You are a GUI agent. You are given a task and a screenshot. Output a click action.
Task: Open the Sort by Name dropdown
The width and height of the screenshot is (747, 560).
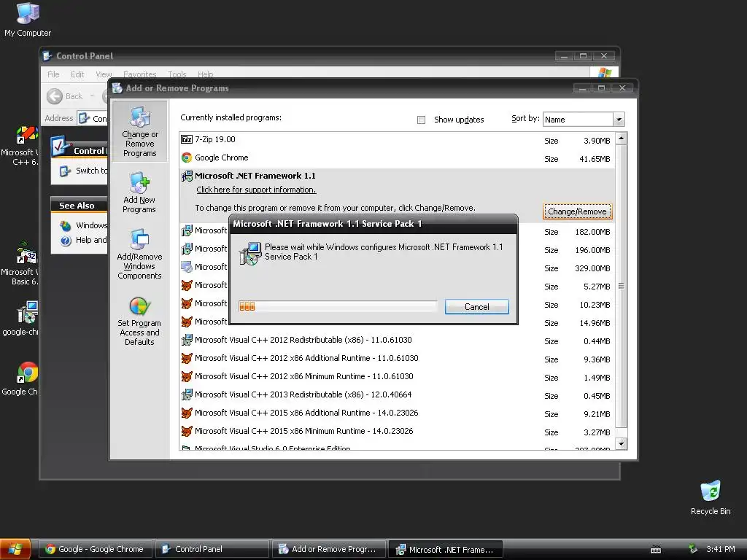point(619,119)
